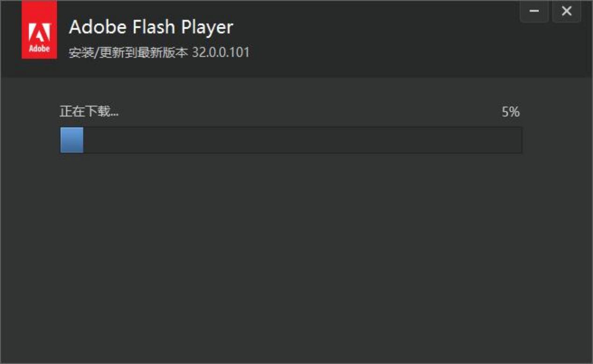Click the Adobe Flash Player title text
The height and width of the screenshot is (364, 593).
coord(150,28)
